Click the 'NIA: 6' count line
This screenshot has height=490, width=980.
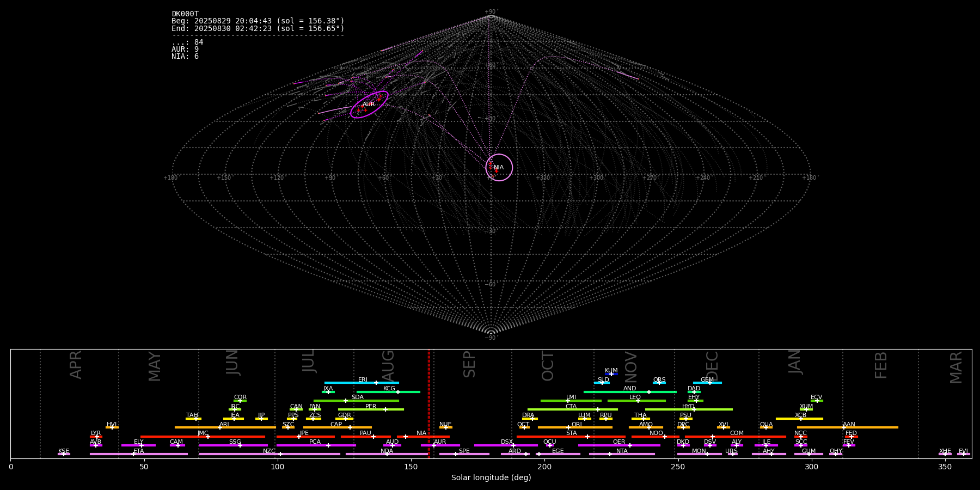[x=185, y=57]
